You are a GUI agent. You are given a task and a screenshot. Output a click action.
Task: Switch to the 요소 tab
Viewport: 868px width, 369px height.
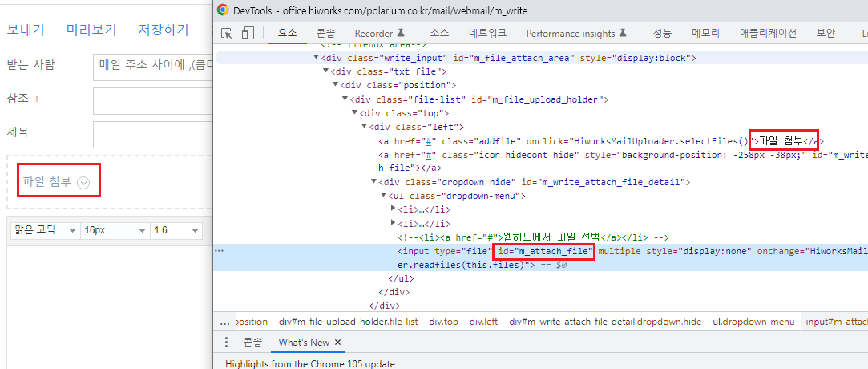(x=287, y=33)
